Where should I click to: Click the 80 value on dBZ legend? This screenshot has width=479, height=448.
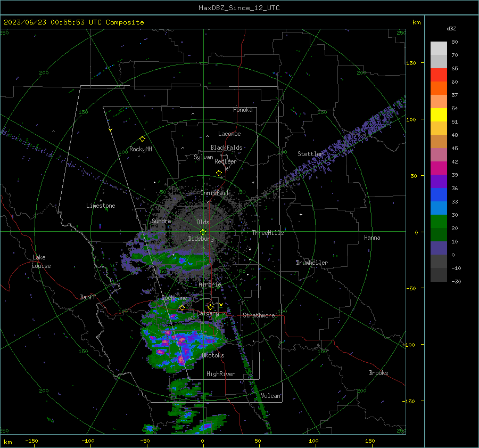click(455, 42)
